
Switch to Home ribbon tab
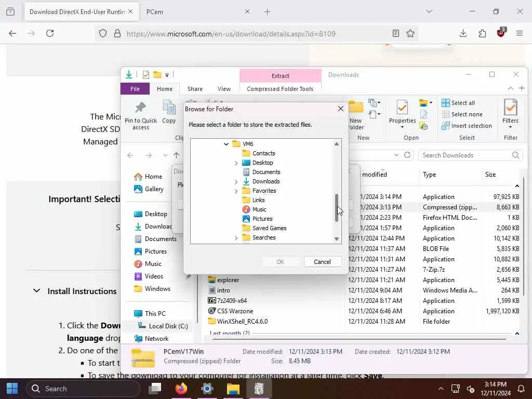pyautogui.click(x=165, y=88)
